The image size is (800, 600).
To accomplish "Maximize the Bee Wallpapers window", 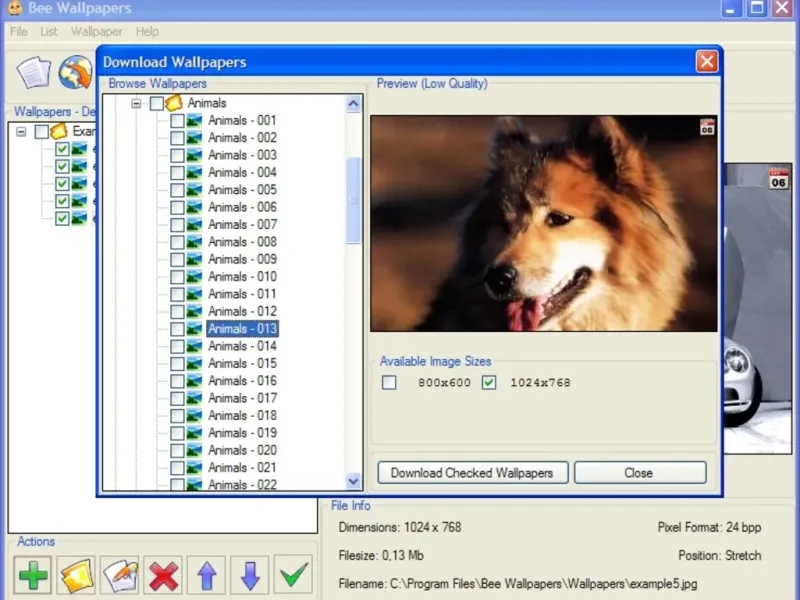I will point(757,8).
